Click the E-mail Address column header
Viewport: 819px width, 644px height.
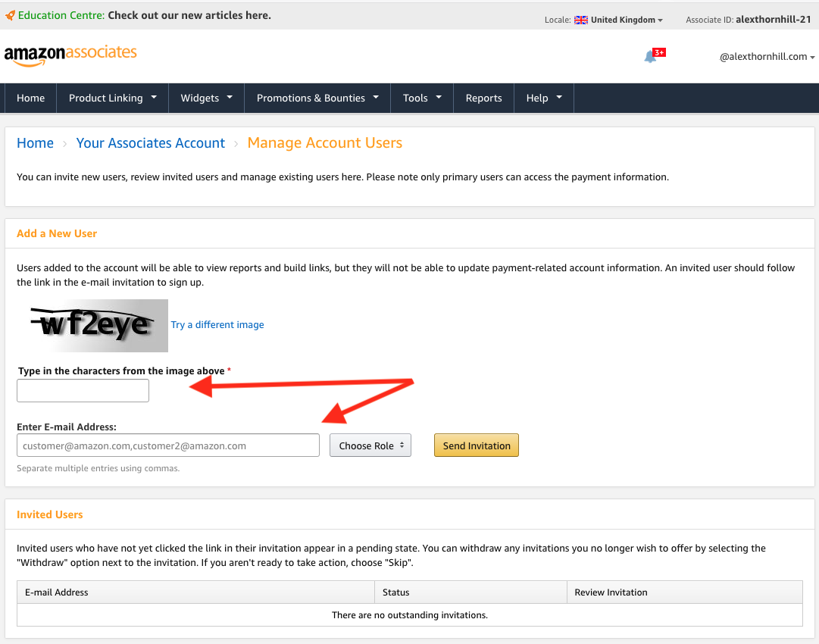click(x=196, y=592)
